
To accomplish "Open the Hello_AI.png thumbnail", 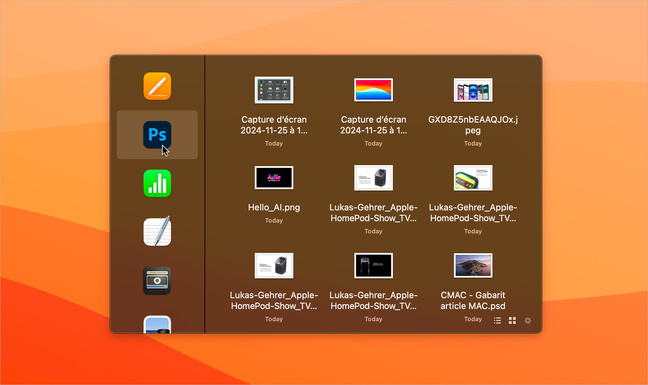I will [274, 178].
